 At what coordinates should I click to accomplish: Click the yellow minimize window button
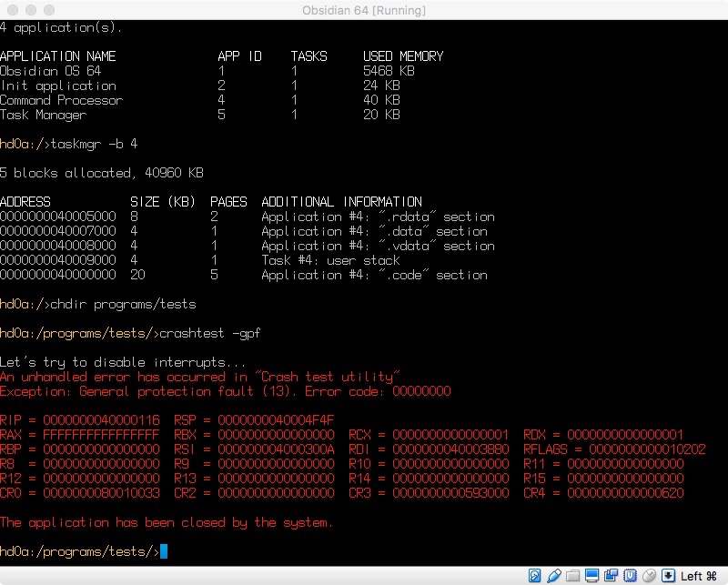[x=31, y=10]
